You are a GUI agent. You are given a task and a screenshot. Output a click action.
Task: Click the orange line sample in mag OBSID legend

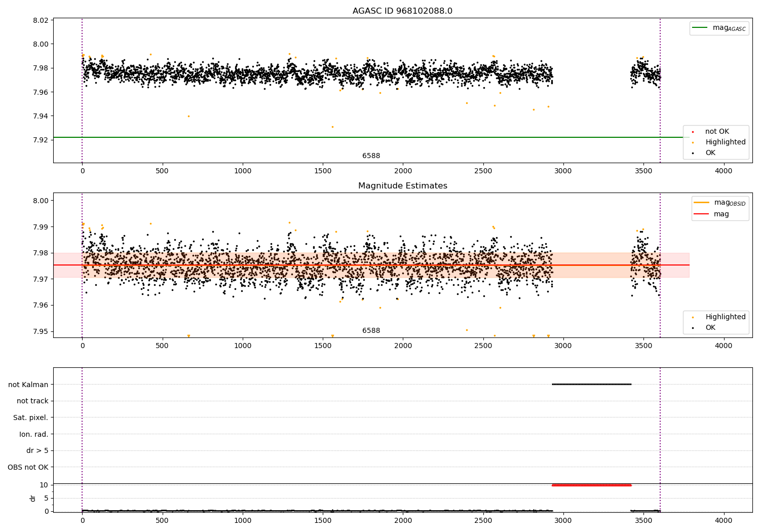point(701,203)
